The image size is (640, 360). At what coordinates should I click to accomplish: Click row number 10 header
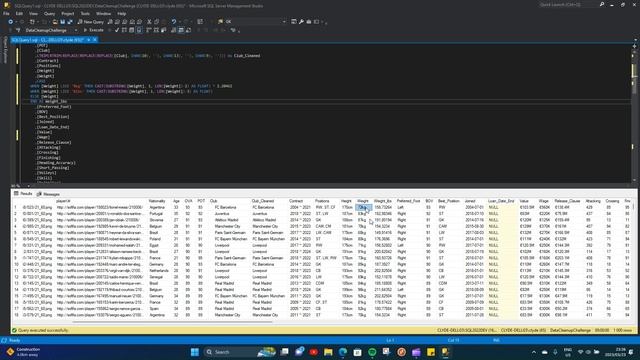click(16, 264)
